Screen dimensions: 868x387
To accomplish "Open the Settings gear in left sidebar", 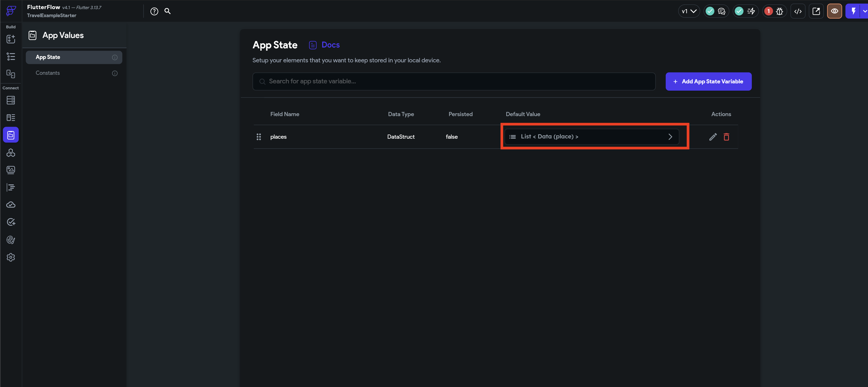I will click(11, 257).
